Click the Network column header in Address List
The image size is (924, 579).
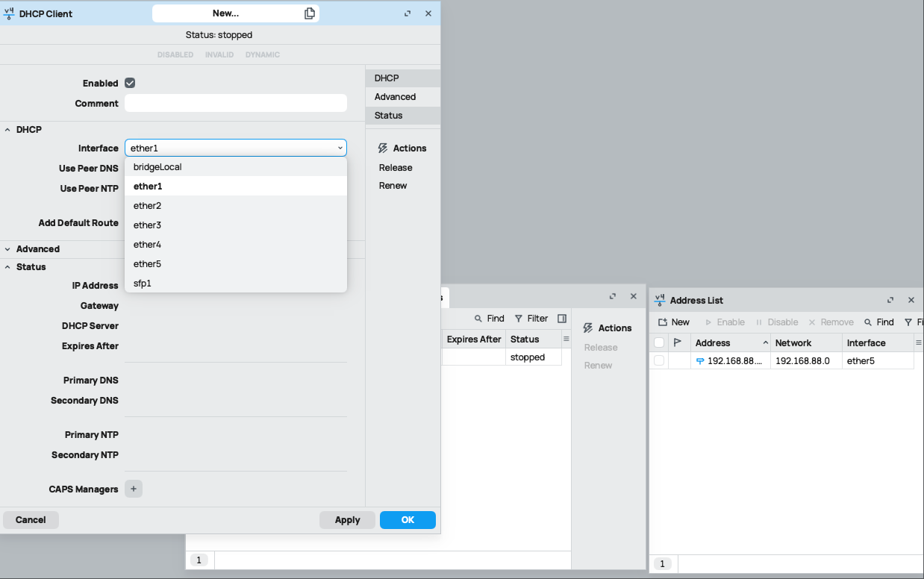tap(807, 342)
